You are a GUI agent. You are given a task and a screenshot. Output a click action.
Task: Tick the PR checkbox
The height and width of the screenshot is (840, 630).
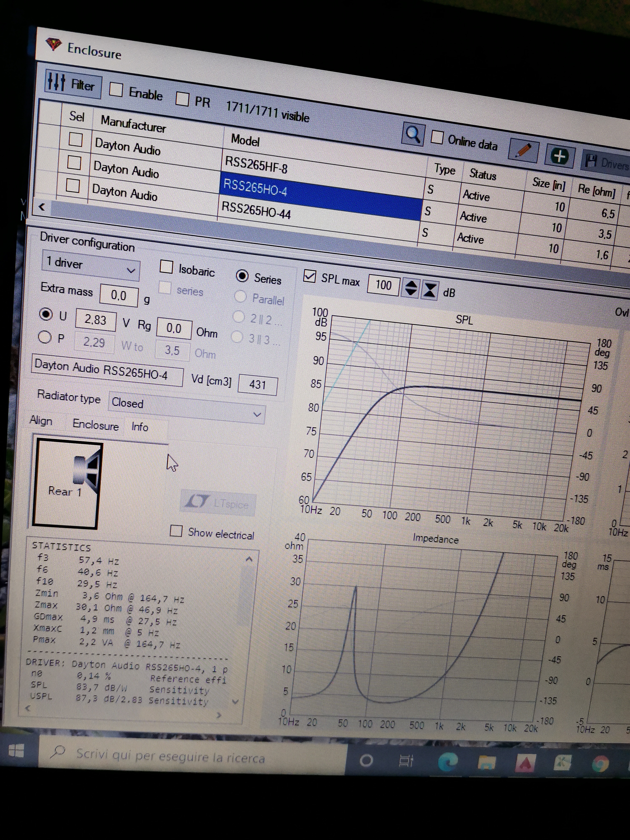(x=182, y=99)
